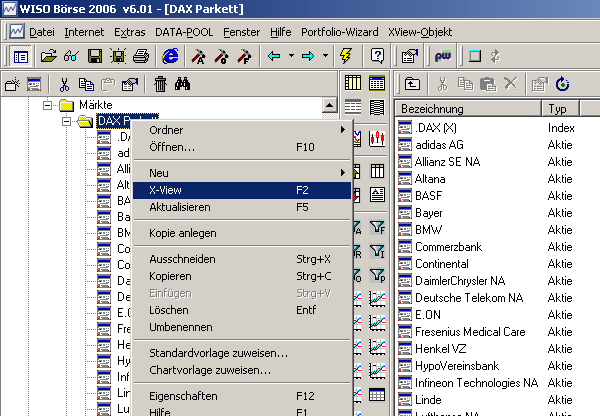Click the purple pw toolbar icon
The width and height of the screenshot is (600, 416).
click(x=443, y=56)
